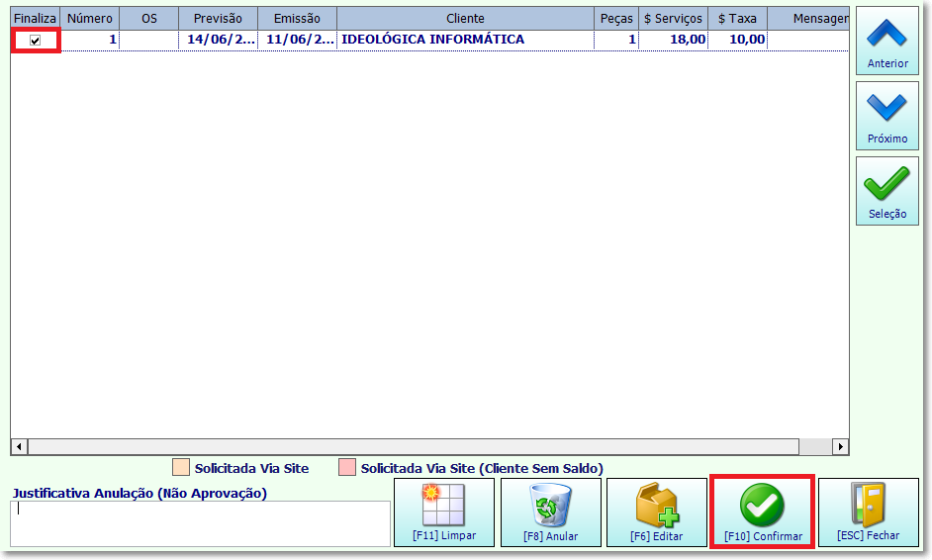The image size is (932, 560).
Task: Click the Solicitada Via Site orange swatch
Action: [x=181, y=468]
